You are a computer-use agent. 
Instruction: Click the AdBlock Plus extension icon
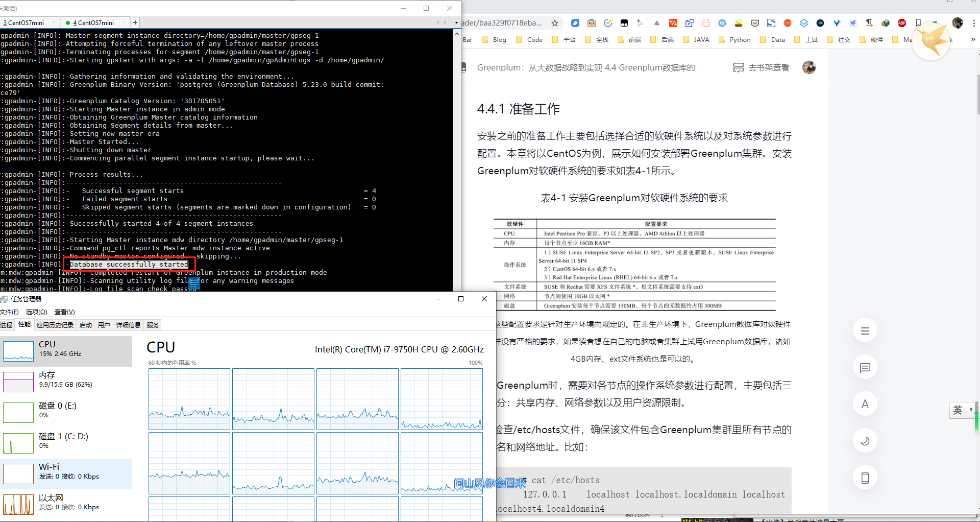pos(902,23)
